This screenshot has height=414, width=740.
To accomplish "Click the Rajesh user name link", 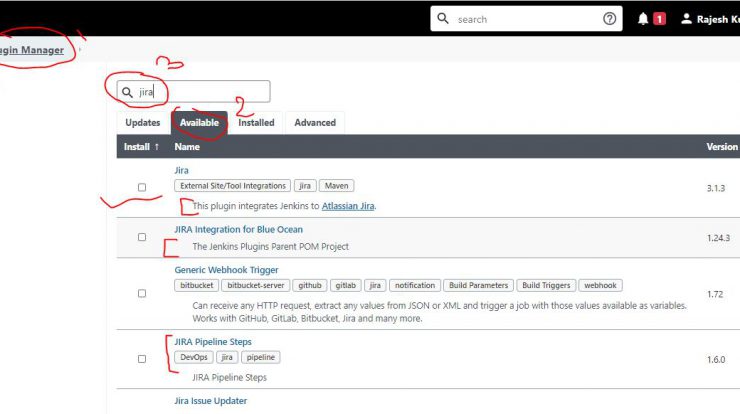I will tap(718, 19).
